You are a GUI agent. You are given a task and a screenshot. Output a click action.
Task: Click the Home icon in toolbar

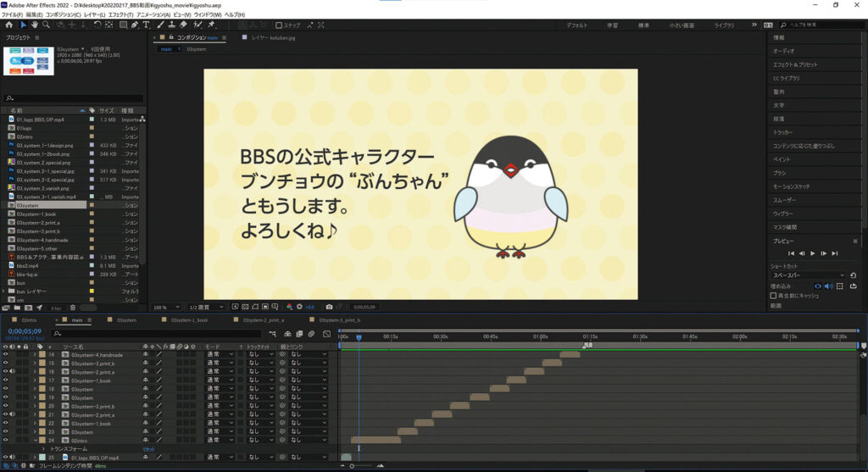click(x=8, y=25)
